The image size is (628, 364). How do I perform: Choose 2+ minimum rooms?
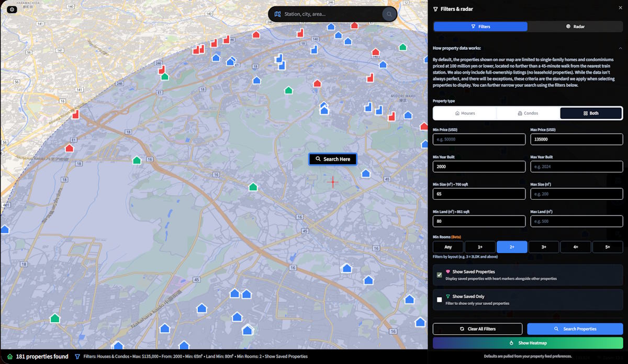[512, 247]
